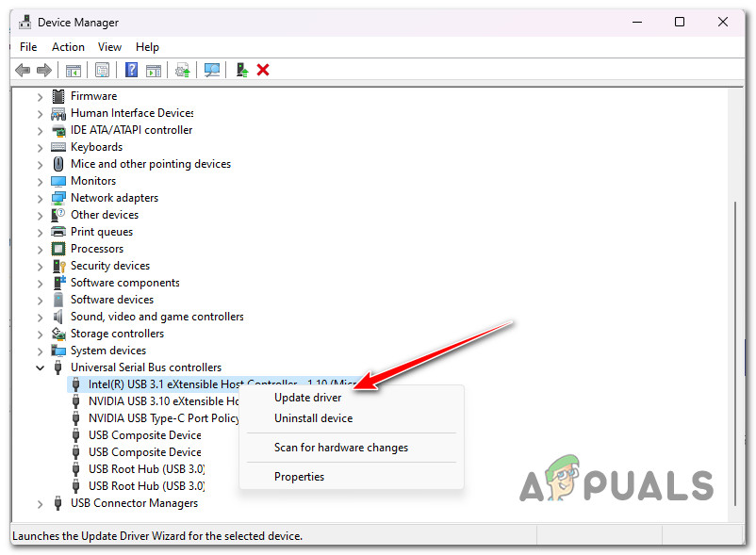Expand USB Connector Managers chevron
Image resolution: width=756 pixels, height=555 pixels.
(x=40, y=504)
